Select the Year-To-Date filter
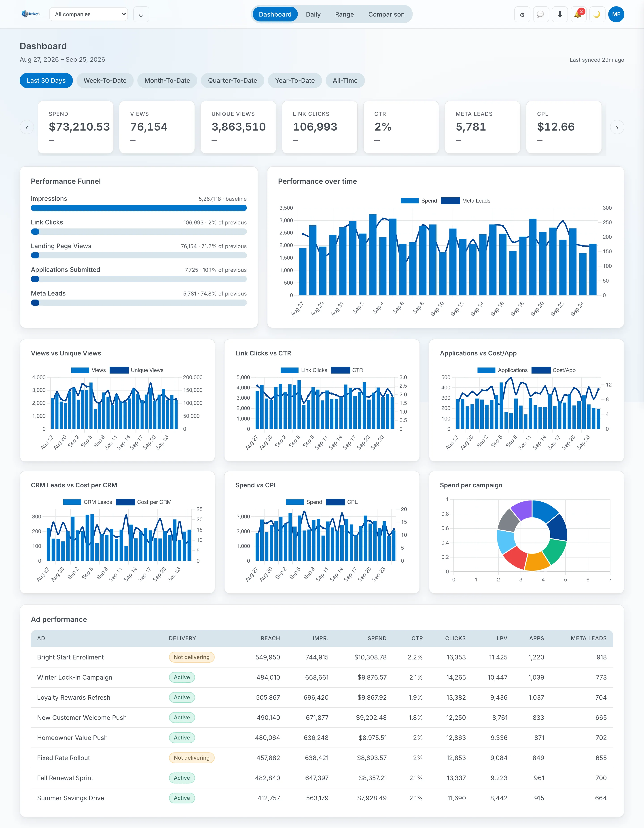644x828 pixels. tap(295, 80)
